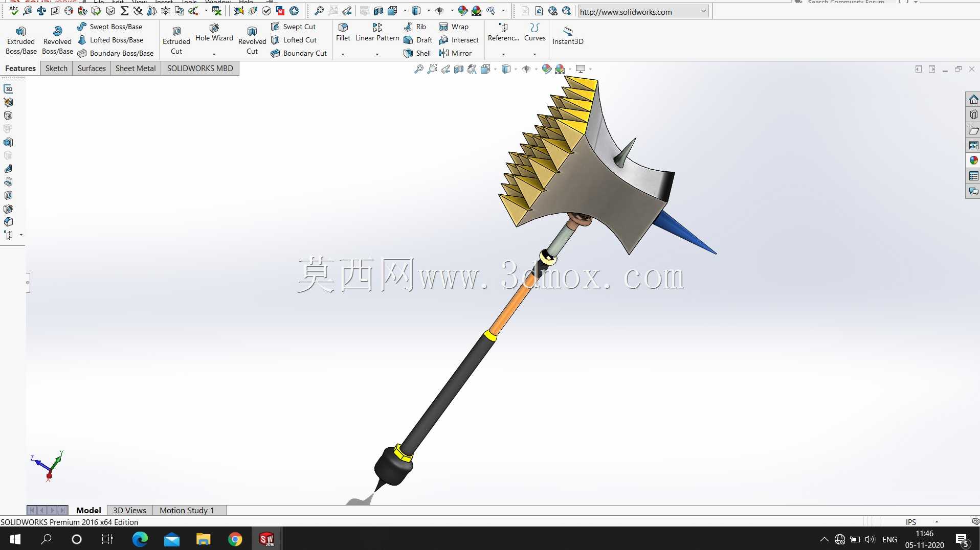Select the Model bottom tab
Viewport: 980px width, 550px height.
click(x=88, y=510)
